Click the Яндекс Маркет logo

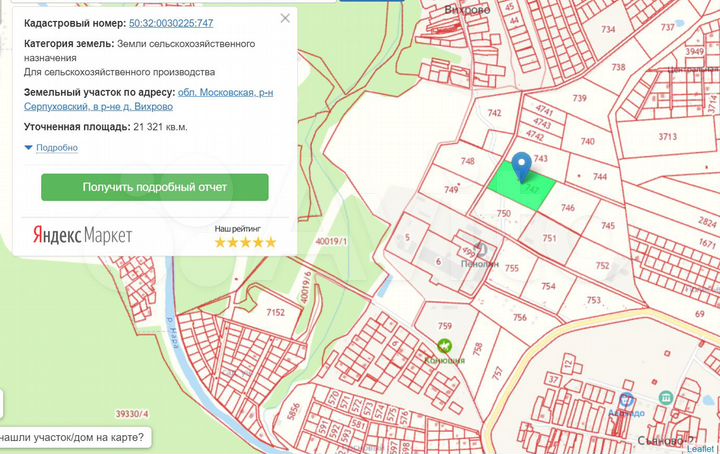[82, 235]
